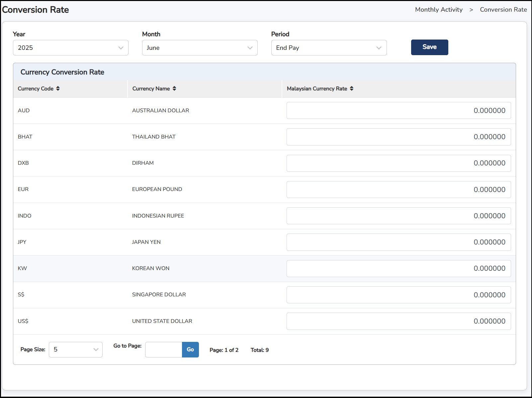Viewport: 532px width, 398px height.
Task: Expand the Month dropdown set to June
Action: [x=200, y=48]
